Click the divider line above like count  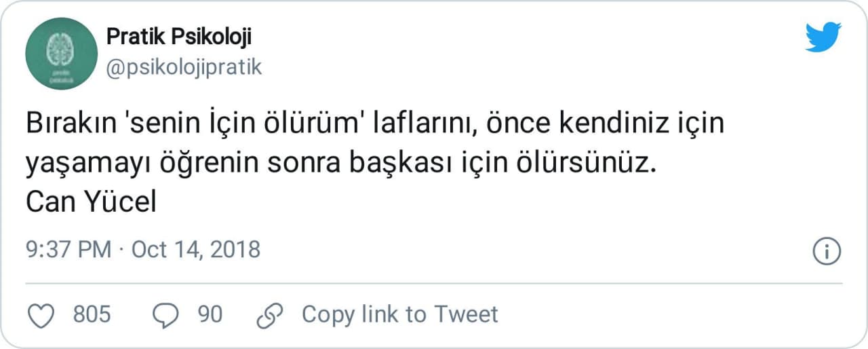pyautogui.click(x=434, y=283)
